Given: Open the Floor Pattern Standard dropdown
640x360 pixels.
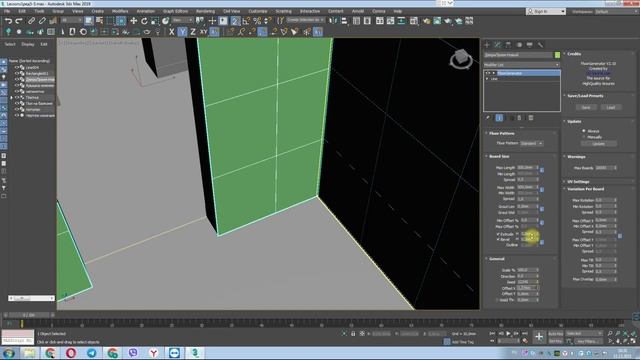Looking at the screenshot, I should click(x=531, y=143).
